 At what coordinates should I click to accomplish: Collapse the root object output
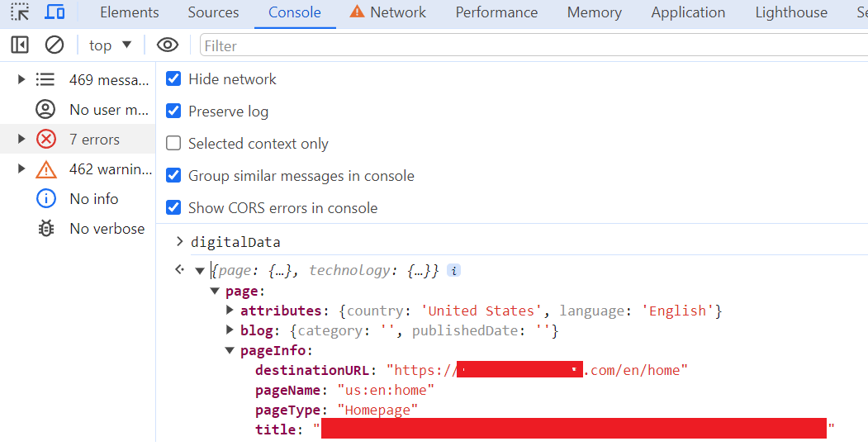(x=200, y=271)
